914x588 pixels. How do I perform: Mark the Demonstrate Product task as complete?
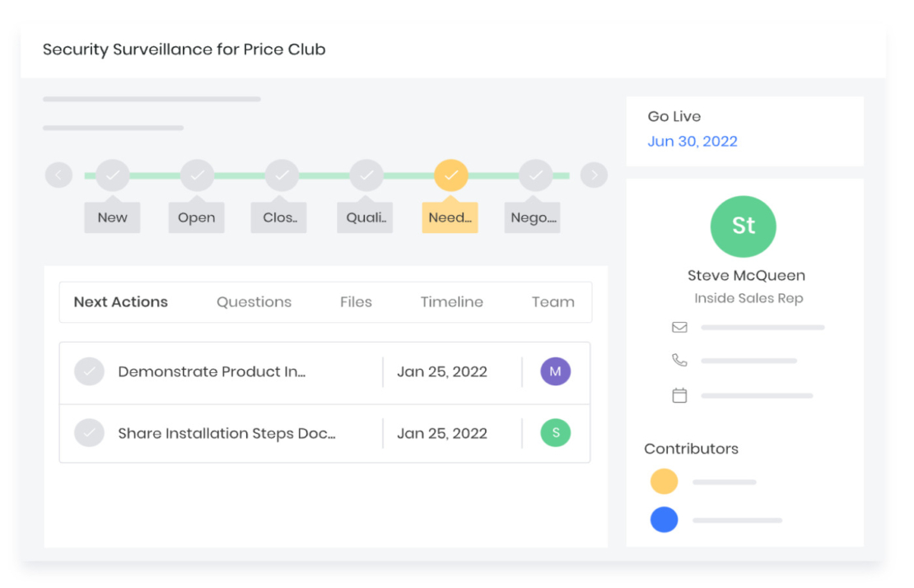point(89,371)
